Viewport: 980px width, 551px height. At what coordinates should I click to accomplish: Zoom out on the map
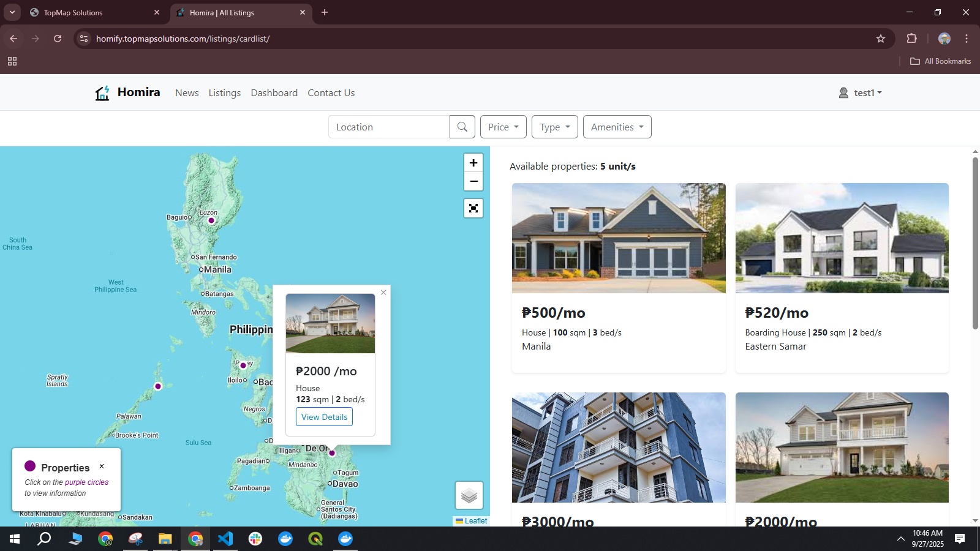coord(473,181)
